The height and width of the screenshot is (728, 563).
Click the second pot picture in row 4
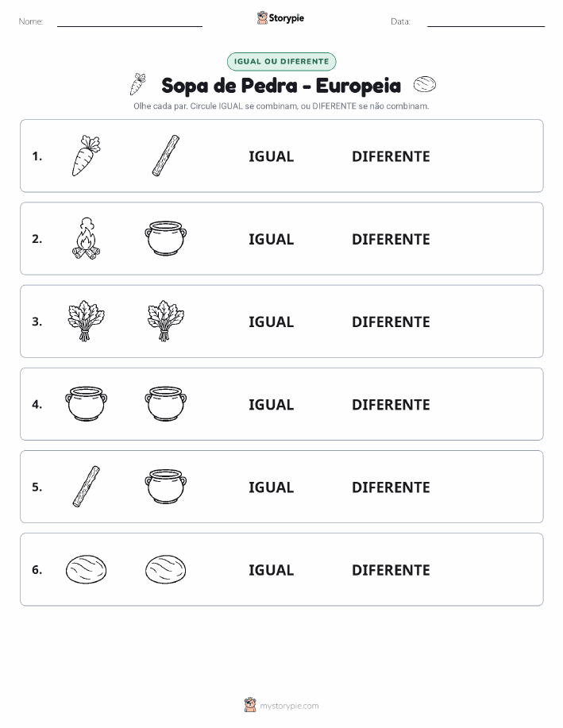click(x=166, y=403)
